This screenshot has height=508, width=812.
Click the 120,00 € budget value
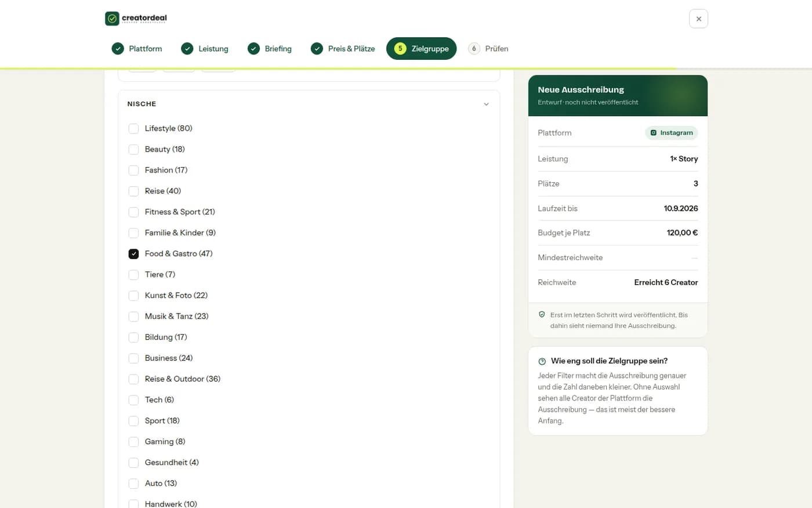[x=682, y=233]
